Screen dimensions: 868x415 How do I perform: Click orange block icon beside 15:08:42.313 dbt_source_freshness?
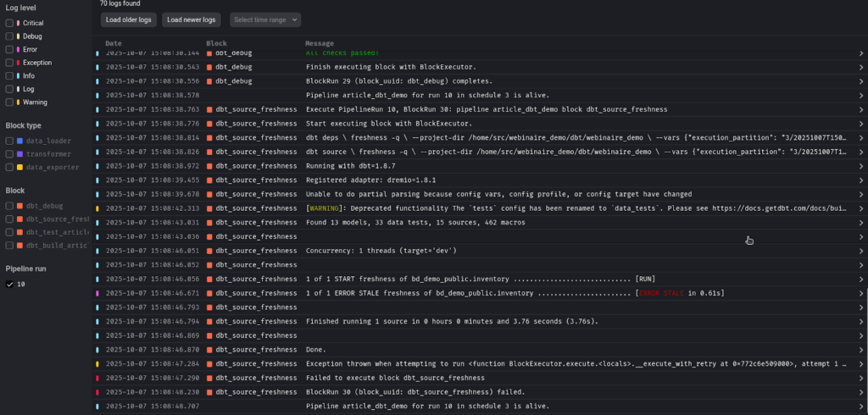point(209,208)
